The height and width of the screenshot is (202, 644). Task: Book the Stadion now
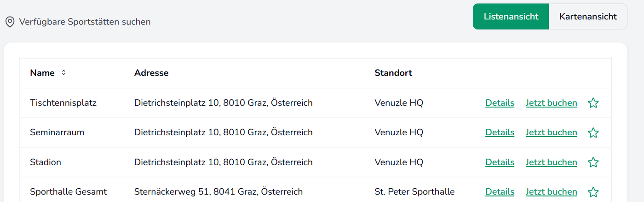pos(551,162)
